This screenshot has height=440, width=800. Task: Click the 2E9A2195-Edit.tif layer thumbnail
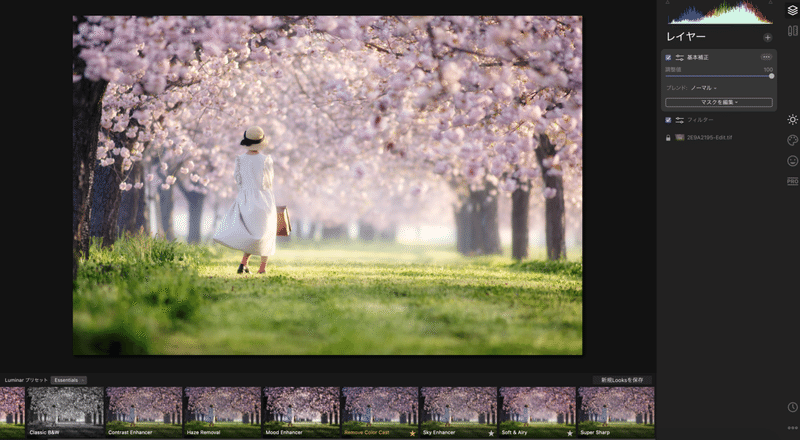(x=680, y=138)
